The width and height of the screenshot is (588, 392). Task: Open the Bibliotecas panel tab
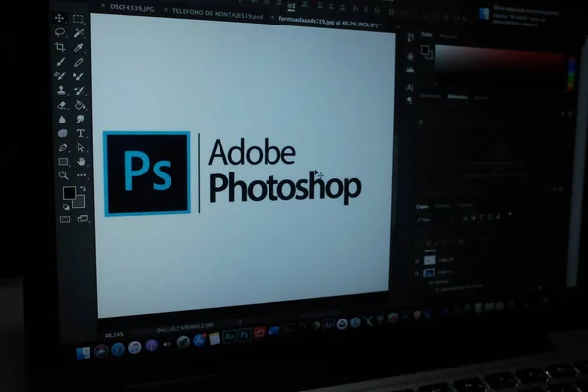458,97
